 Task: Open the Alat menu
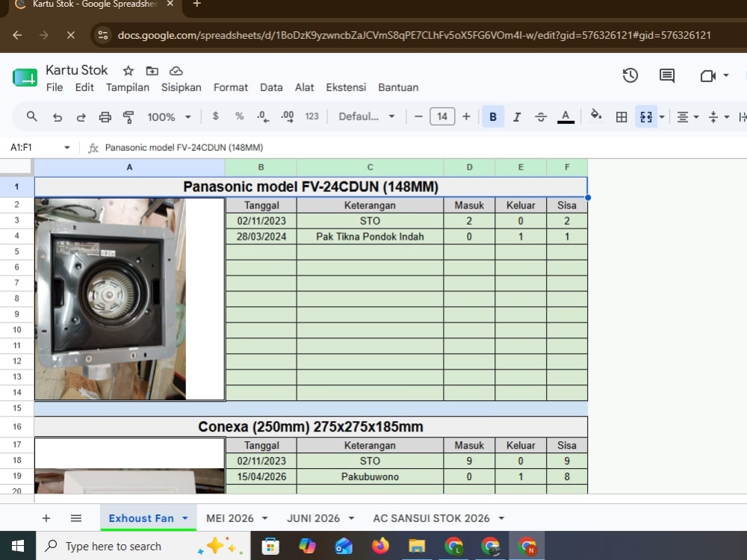305,87
